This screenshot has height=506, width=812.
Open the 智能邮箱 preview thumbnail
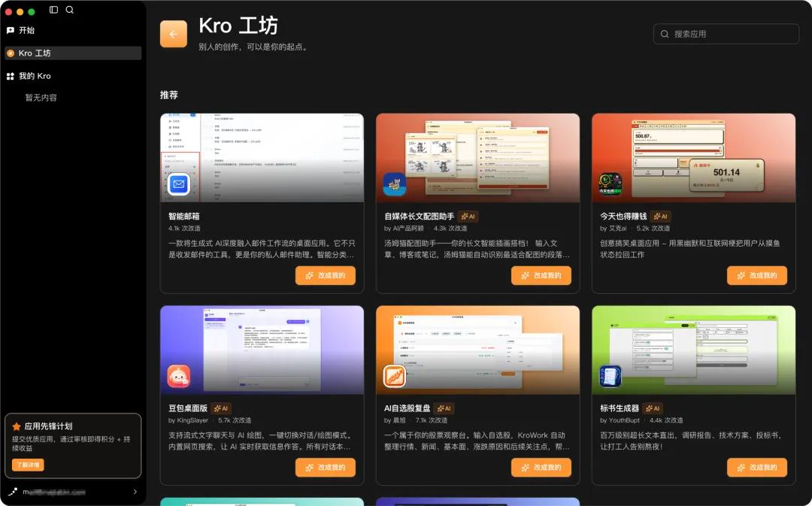point(262,158)
